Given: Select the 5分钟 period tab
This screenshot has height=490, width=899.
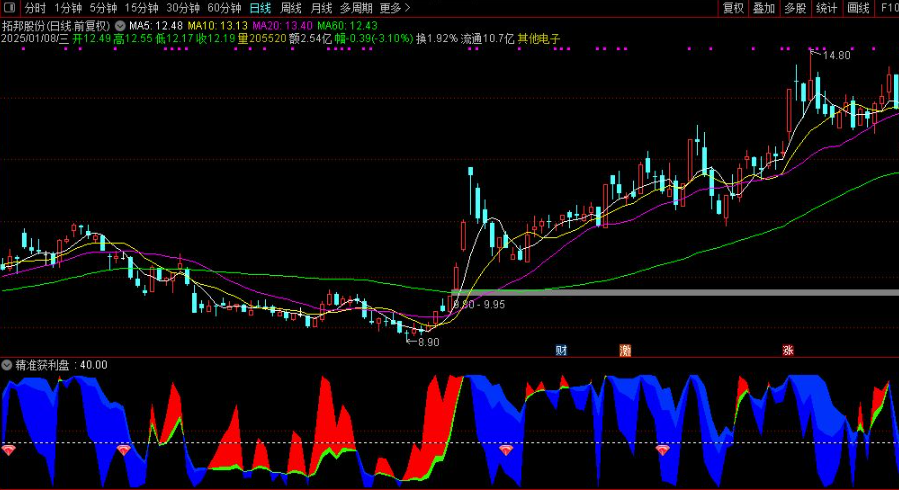Looking at the screenshot, I should pos(103,8).
